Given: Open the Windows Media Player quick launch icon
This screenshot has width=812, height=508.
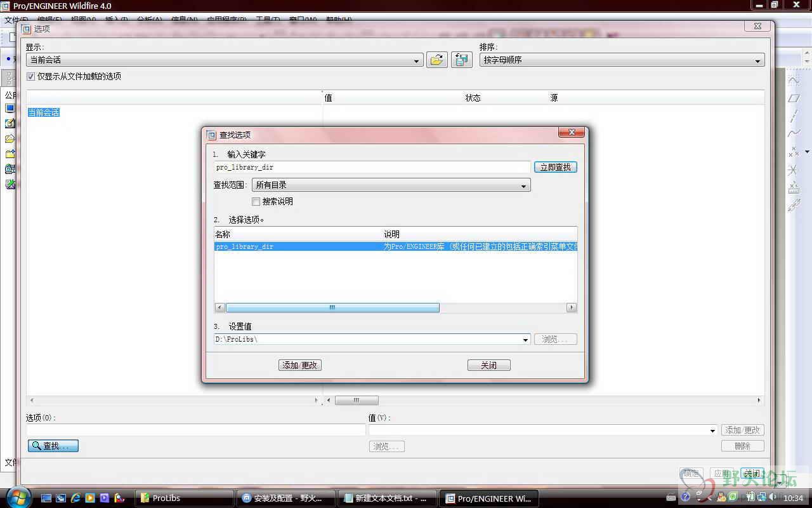Looking at the screenshot, I should point(90,498).
